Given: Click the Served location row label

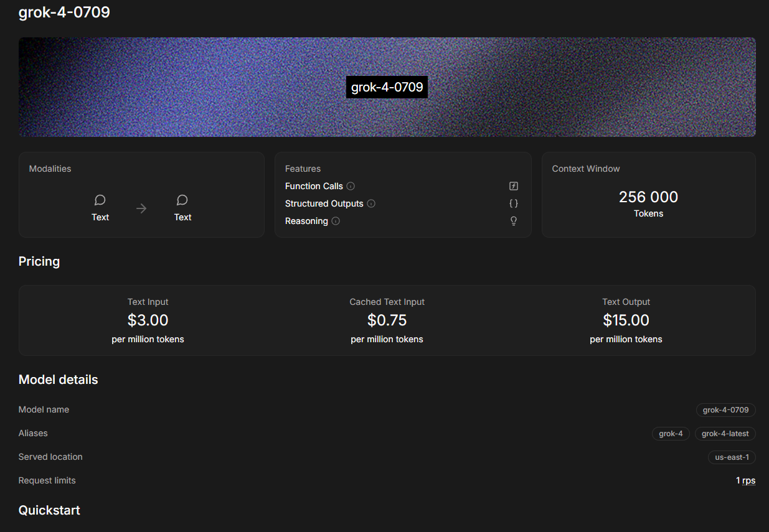Looking at the screenshot, I should tap(50, 457).
